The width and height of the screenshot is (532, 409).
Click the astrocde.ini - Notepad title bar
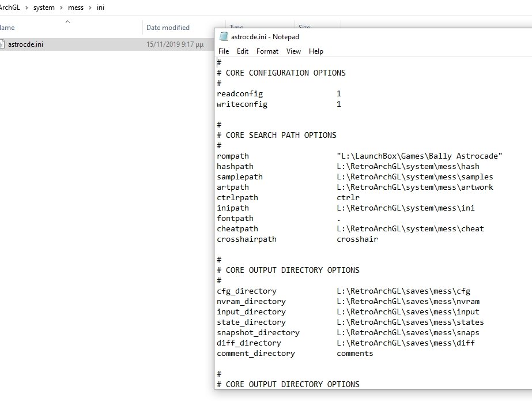click(373, 37)
